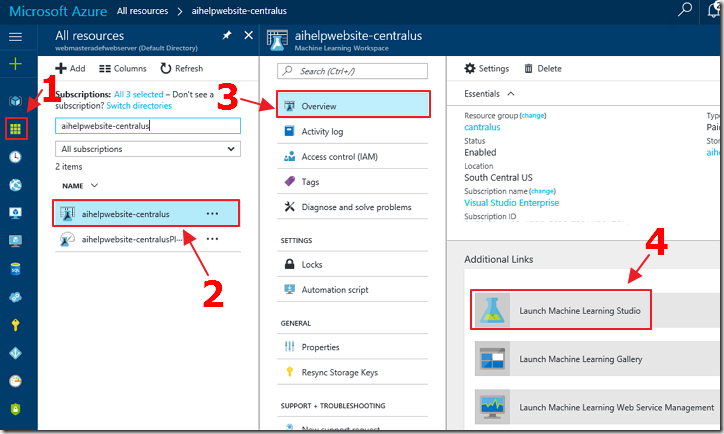Click the Microsoft Azure logo text
The width and height of the screenshot is (724, 434).
[58, 11]
